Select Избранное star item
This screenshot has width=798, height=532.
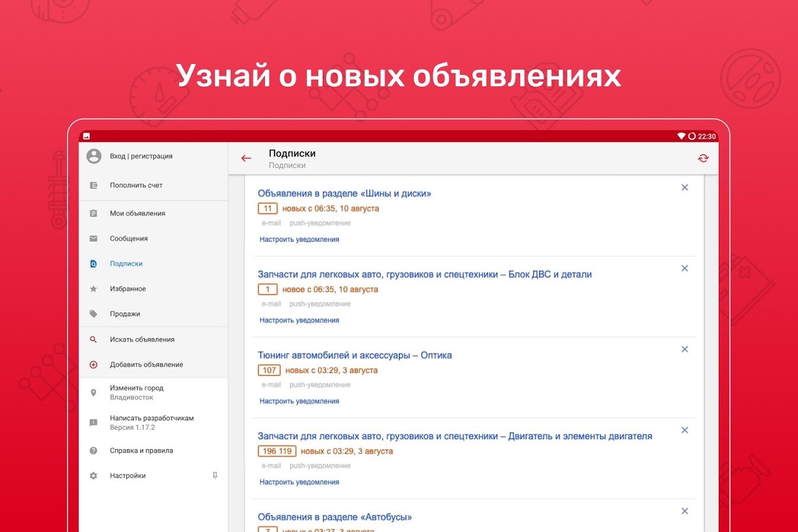[x=153, y=289]
